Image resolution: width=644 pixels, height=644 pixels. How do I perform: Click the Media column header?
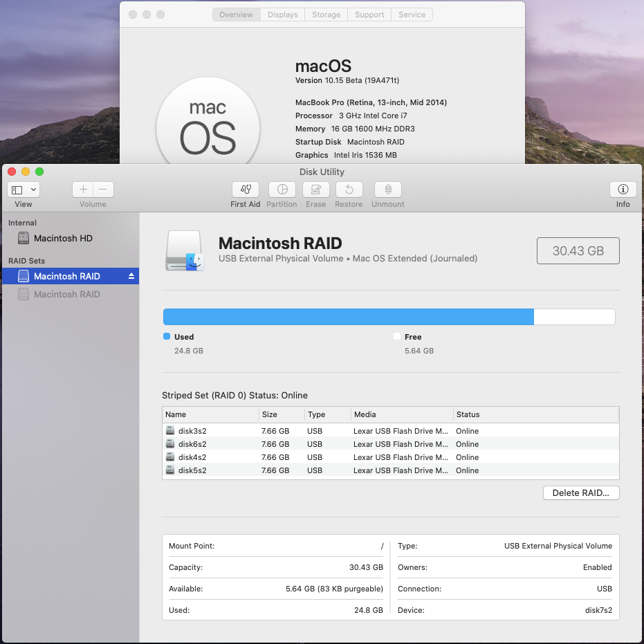402,414
